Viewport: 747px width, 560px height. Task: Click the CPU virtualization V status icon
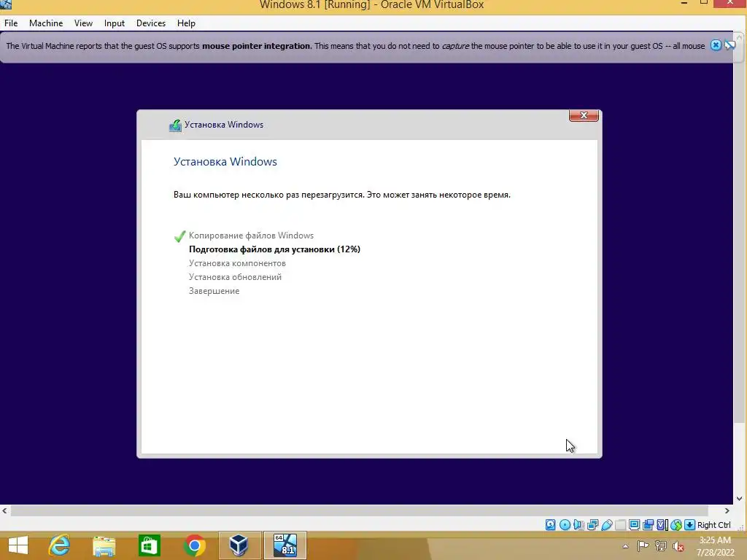[x=662, y=525]
